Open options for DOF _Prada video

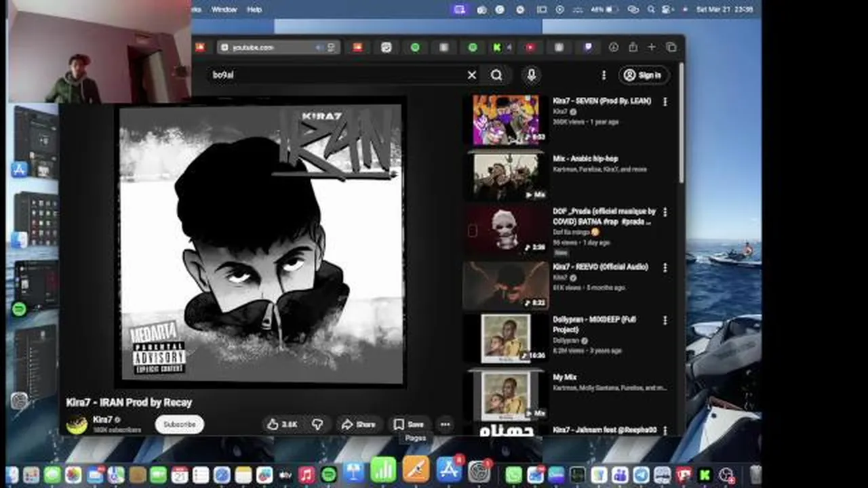tap(665, 212)
